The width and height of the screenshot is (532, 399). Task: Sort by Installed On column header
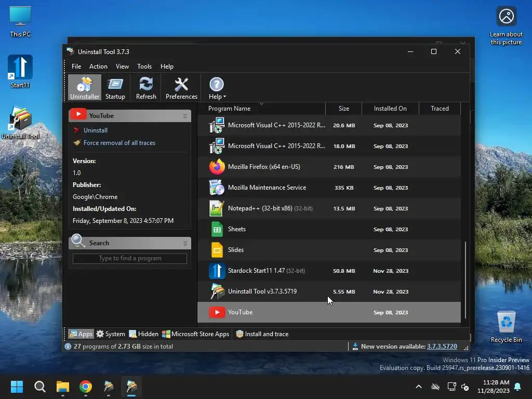390,109
